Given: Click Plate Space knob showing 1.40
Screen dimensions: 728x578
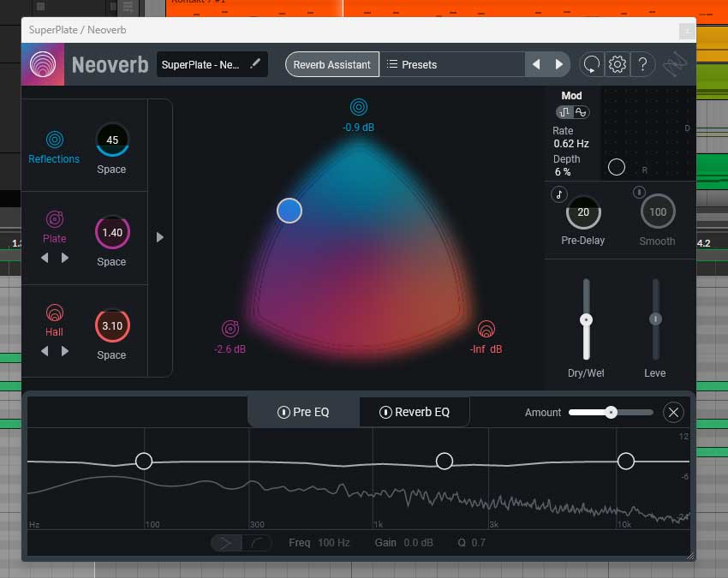Looking at the screenshot, I should (x=112, y=232).
